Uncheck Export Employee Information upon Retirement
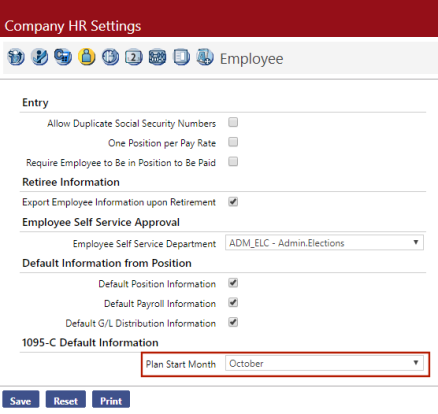This screenshot has width=438, height=414. point(233,202)
